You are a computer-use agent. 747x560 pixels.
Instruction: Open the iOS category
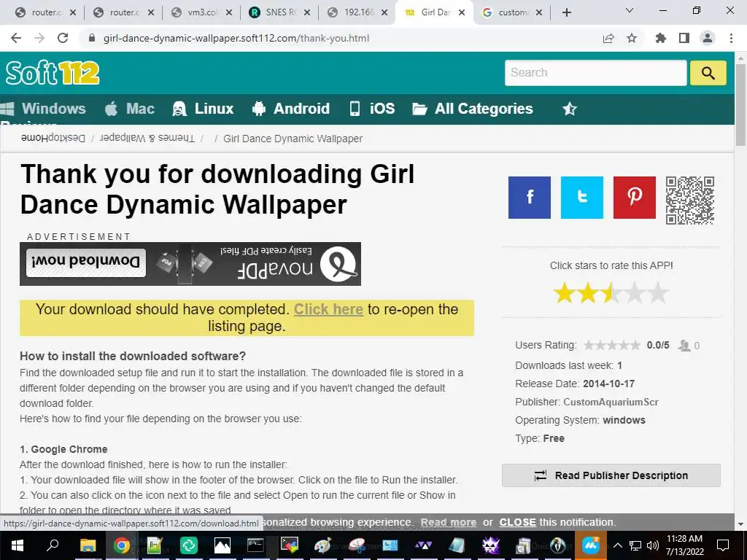[x=372, y=109]
